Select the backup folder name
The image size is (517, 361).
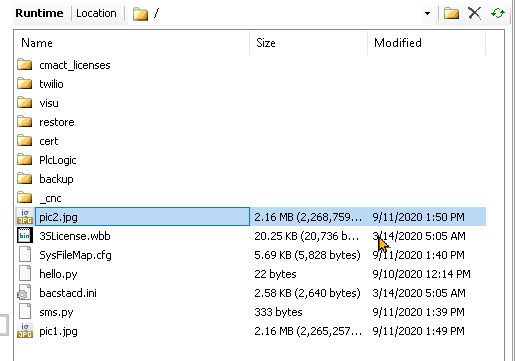56,179
